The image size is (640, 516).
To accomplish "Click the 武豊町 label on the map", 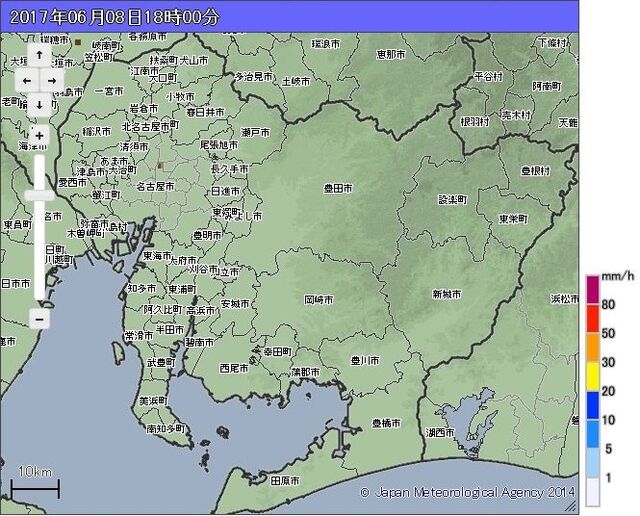I will tap(161, 362).
